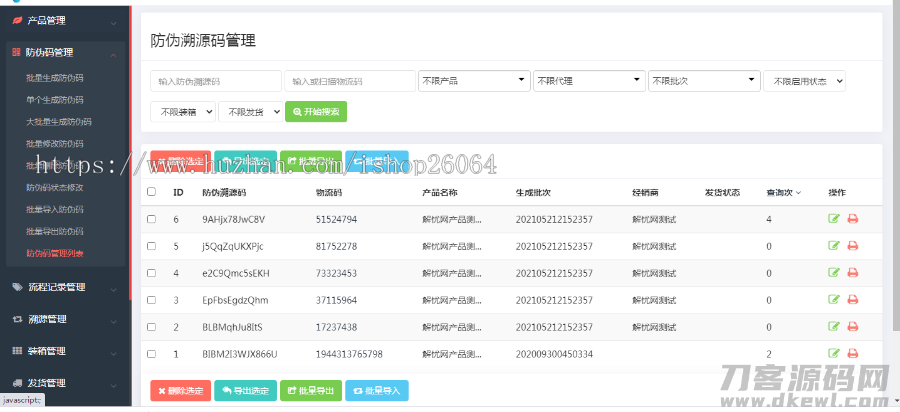Open the 不限产品 product dropdown

click(474, 81)
